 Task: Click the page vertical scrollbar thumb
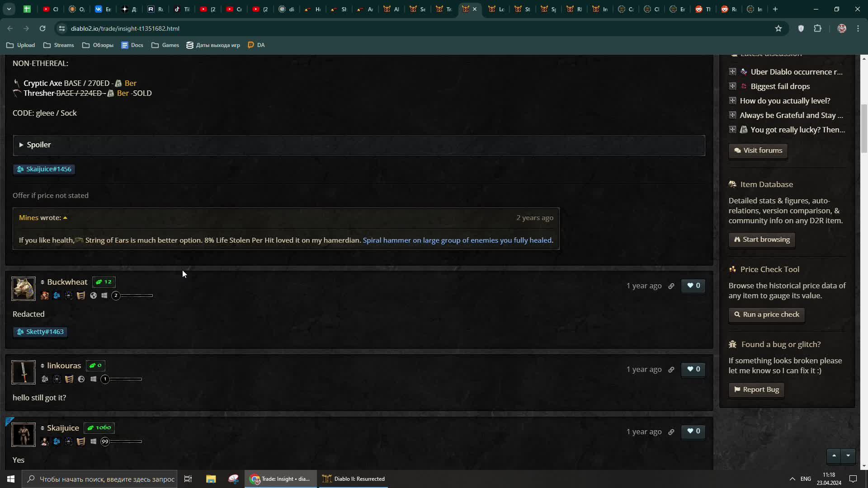[864, 129]
